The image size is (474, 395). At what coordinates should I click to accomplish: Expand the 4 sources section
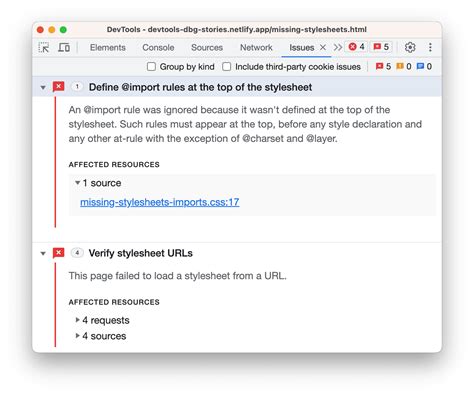77,336
